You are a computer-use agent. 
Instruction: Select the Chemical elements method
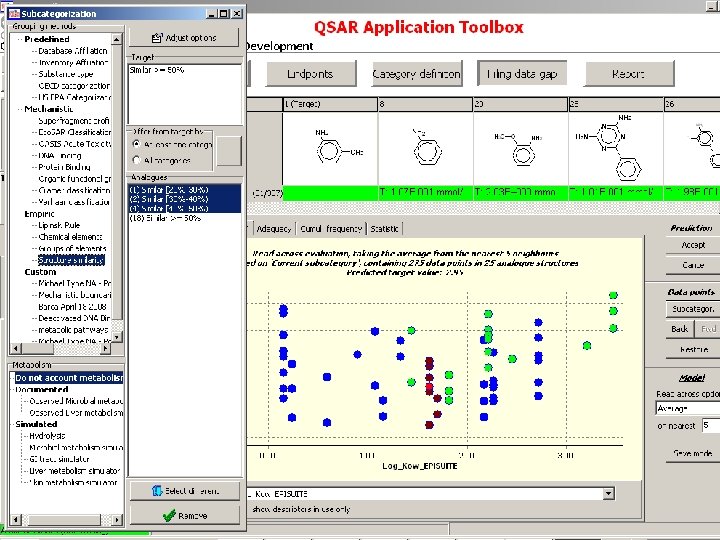point(70,237)
